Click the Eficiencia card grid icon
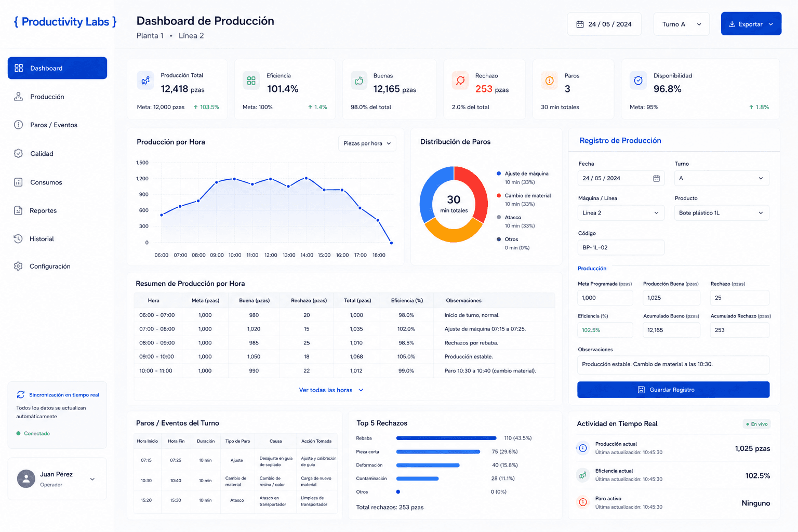 [251, 81]
